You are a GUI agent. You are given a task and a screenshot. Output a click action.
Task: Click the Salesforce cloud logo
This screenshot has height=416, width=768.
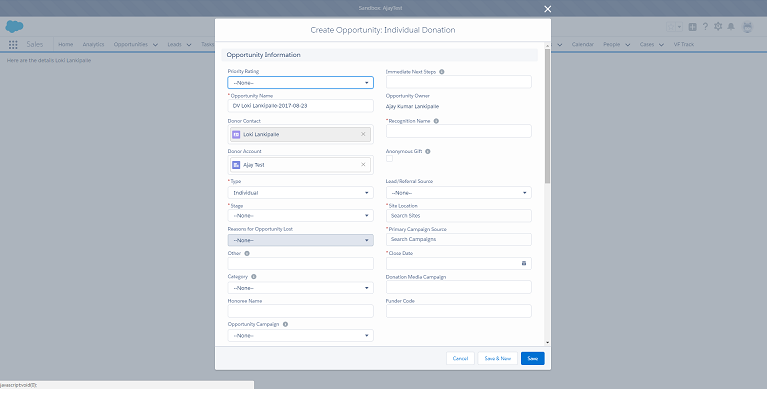pyautogui.click(x=14, y=26)
